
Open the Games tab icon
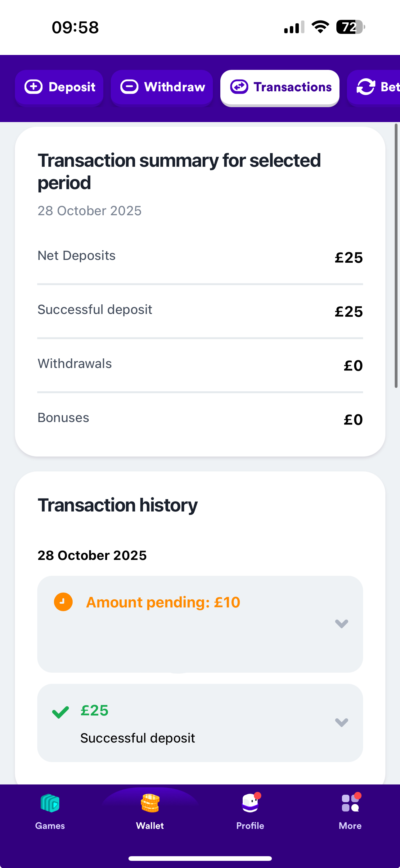coord(50,803)
